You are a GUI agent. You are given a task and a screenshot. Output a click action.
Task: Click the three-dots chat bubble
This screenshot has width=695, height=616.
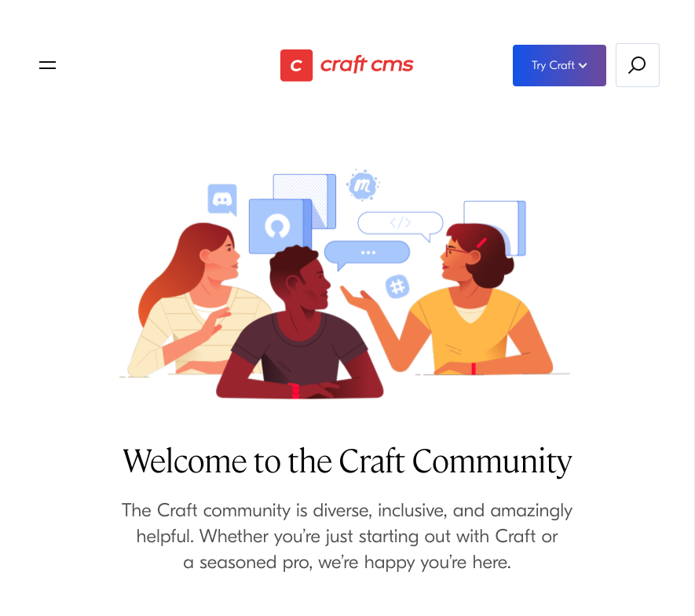[367, 253]
